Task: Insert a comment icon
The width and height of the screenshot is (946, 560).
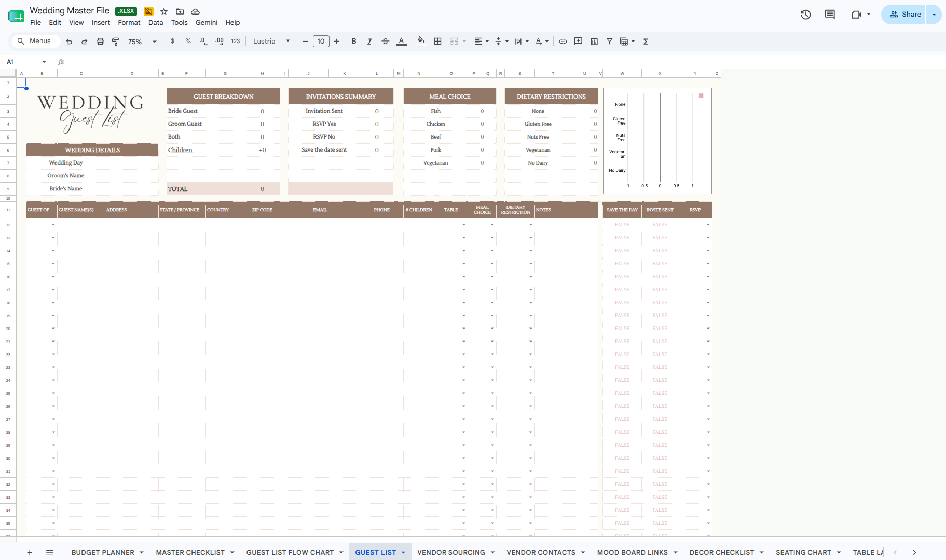Action: tap(578, 41)
